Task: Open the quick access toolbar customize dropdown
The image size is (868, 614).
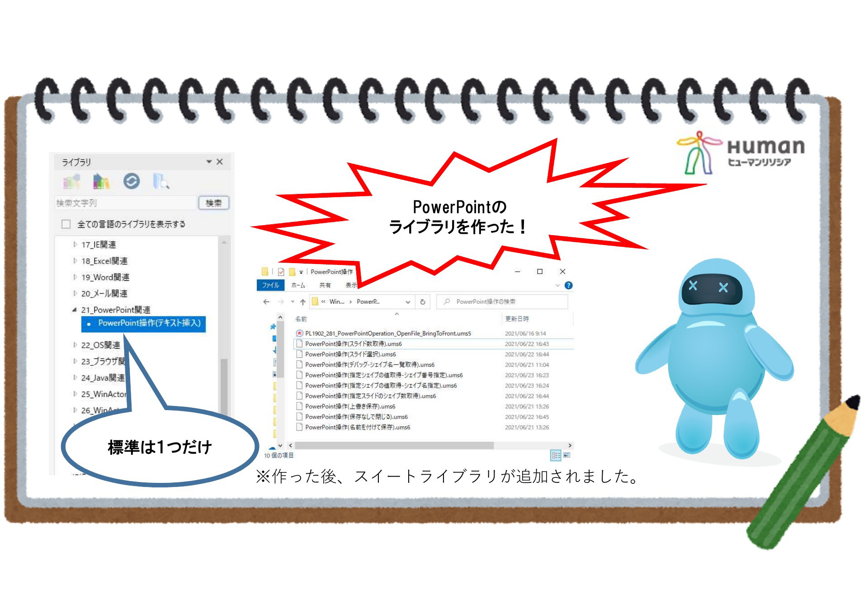Action: point(301,272)
